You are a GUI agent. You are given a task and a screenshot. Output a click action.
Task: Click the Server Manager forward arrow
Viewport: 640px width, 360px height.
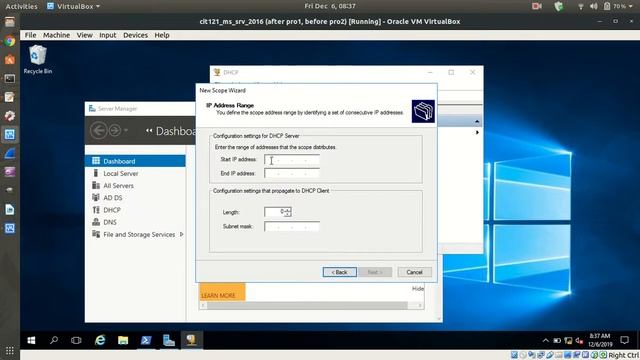pos(115,131)
